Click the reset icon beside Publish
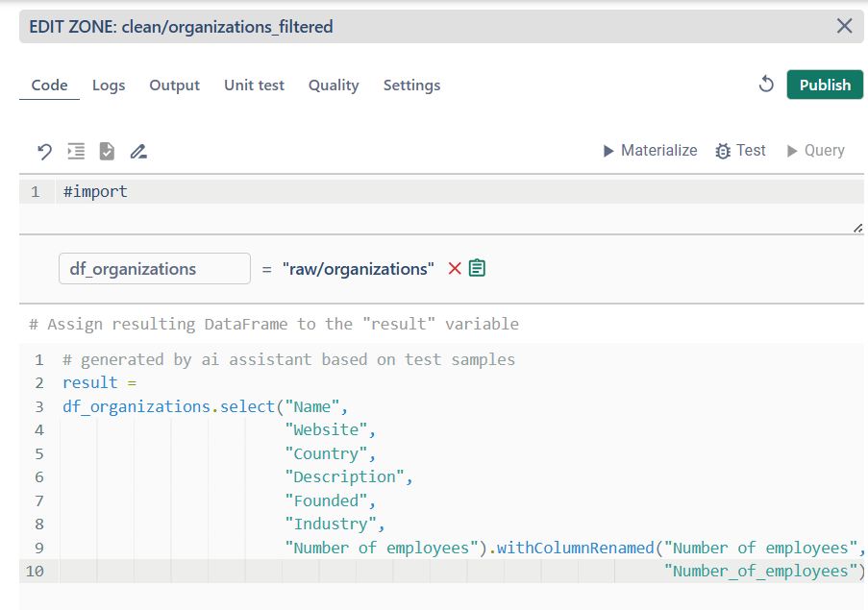 point(766,85)
